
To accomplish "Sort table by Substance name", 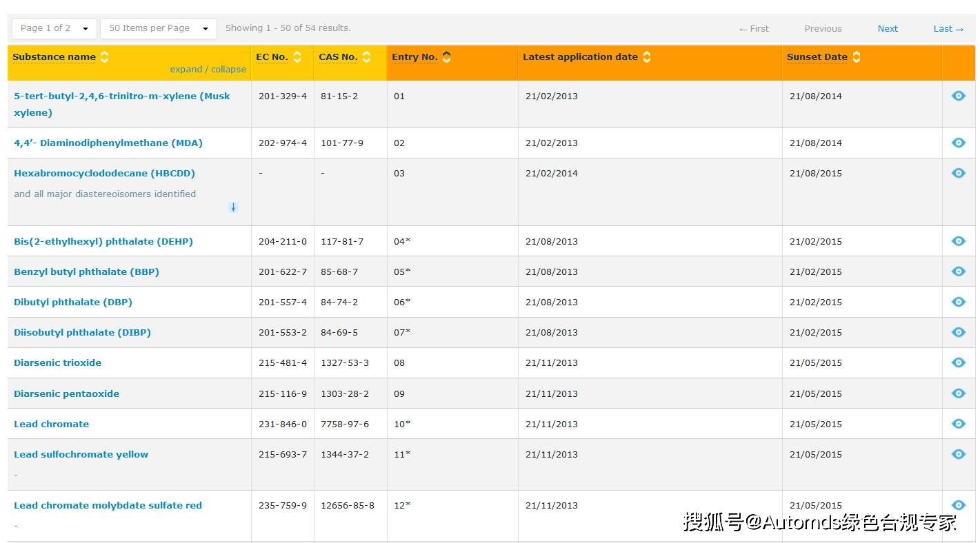I will pyautogui.click(x=104, y=57).
